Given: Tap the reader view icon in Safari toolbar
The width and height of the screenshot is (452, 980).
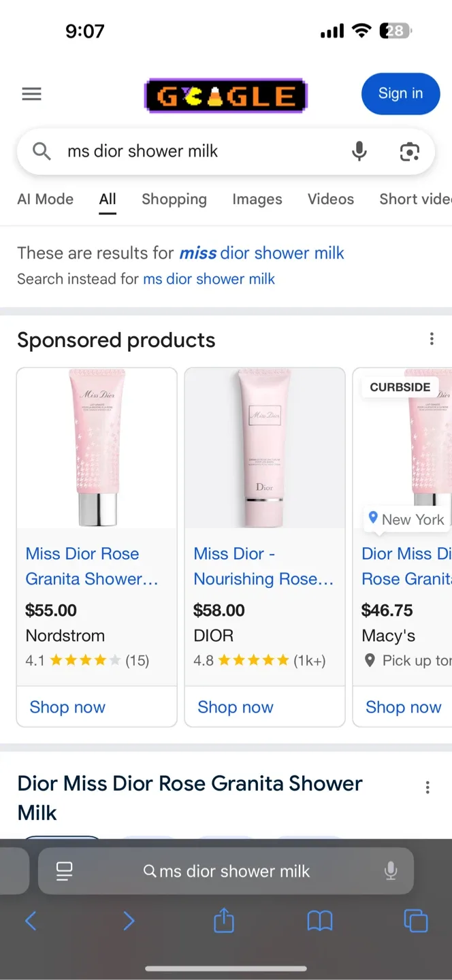Looking at the screenshot, I should click(63, 870).
